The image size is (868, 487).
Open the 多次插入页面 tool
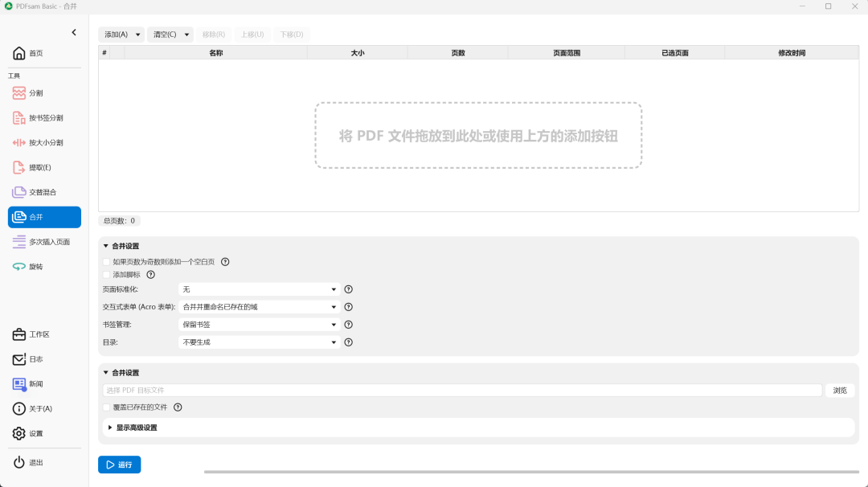pyautogui.click(x=44, y=241)
